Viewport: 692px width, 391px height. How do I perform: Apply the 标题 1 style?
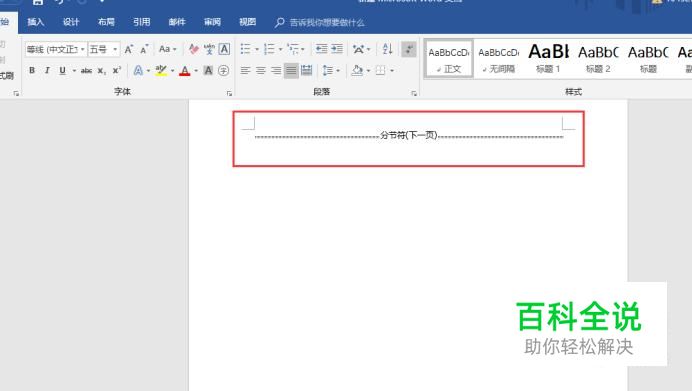tap(548, 59)
